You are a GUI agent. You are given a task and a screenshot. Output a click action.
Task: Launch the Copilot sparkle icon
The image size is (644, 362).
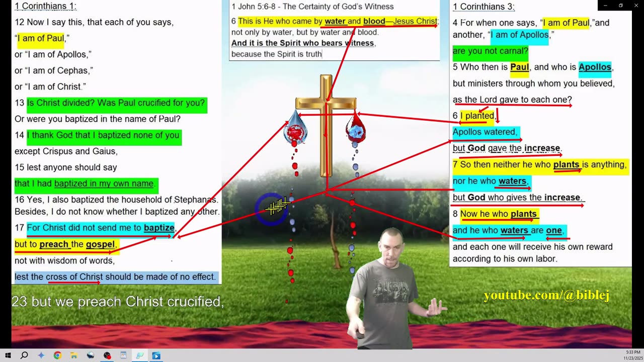point(41,355)
